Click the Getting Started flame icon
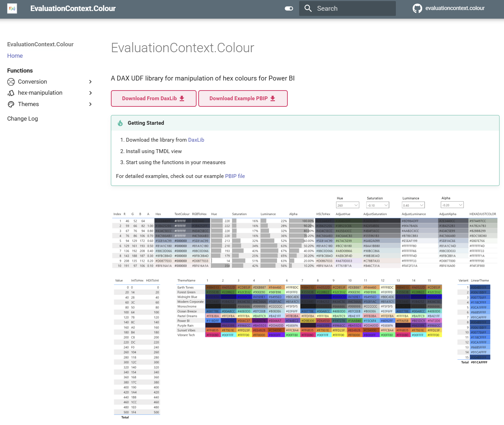 [120, 123]
